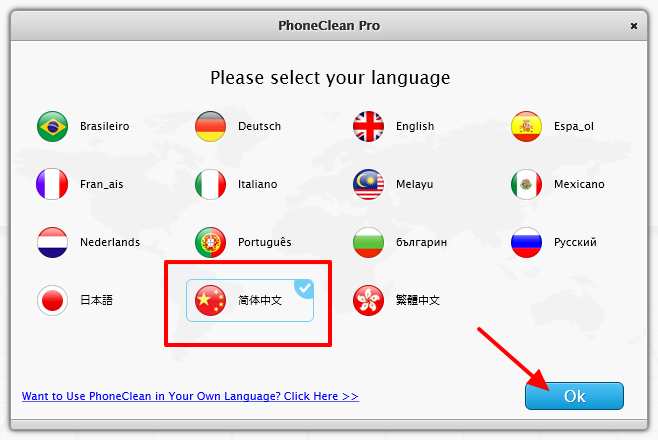The width and height of the screenshot is (658, 440).
Task: Pick the Русский language label
Action: click(575, 242)
